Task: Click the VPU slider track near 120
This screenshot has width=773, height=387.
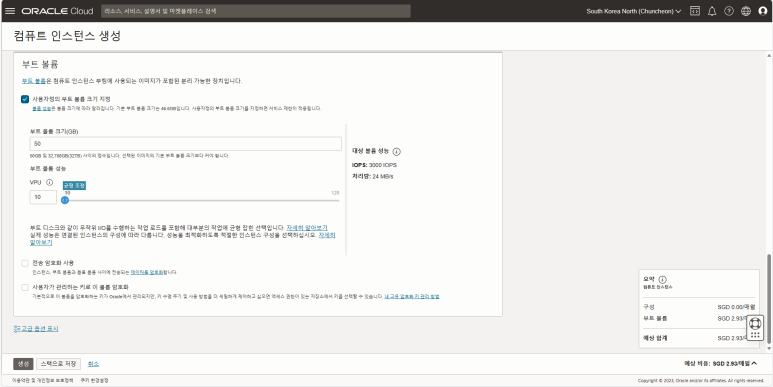Action: click(x=335, y=200)
